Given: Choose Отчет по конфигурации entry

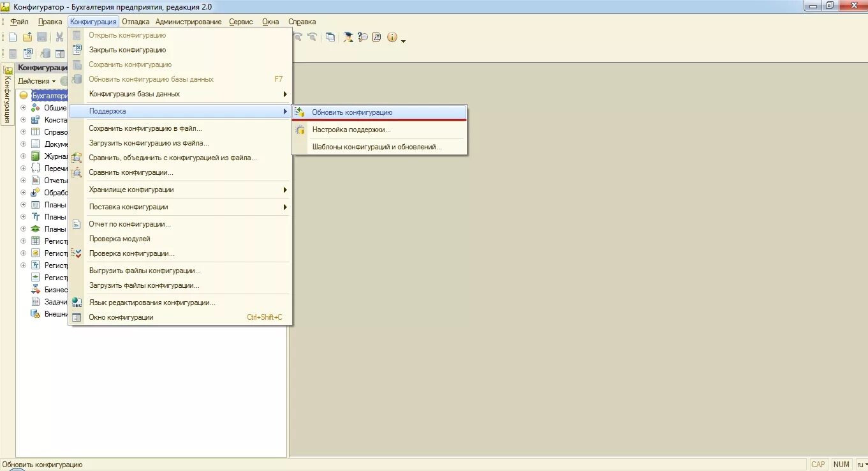Looking at the screenshot, I should click(x=180, y=224).
